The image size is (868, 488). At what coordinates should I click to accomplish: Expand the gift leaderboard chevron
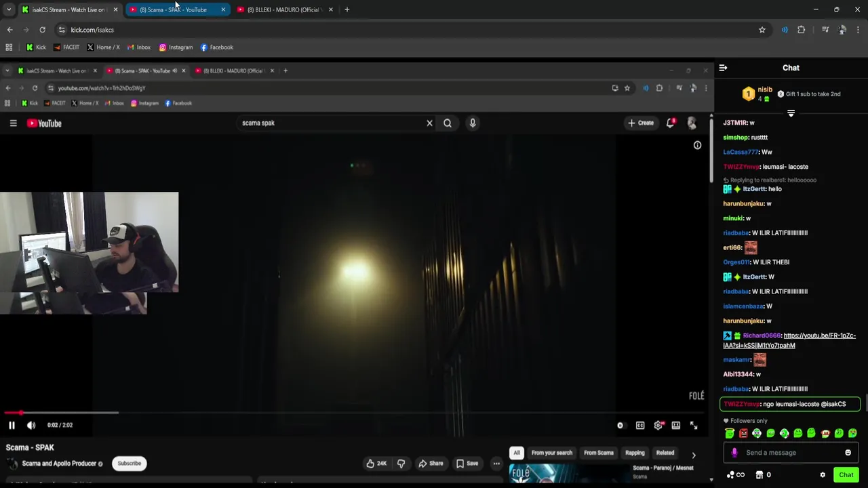coord(791,113)
